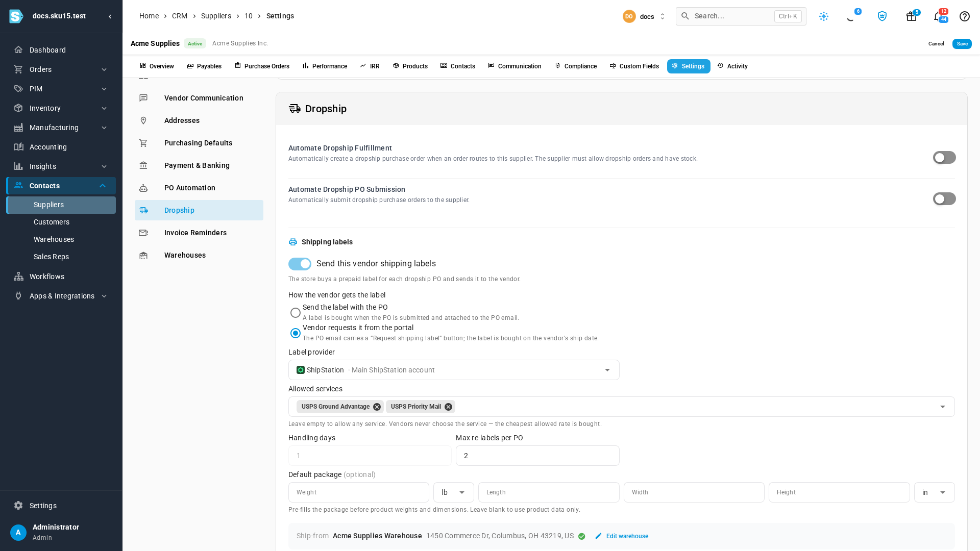Viewport: 980px width, 551px height.
Task: Remove the USPS Priority Mail chip
Action: 448,407
